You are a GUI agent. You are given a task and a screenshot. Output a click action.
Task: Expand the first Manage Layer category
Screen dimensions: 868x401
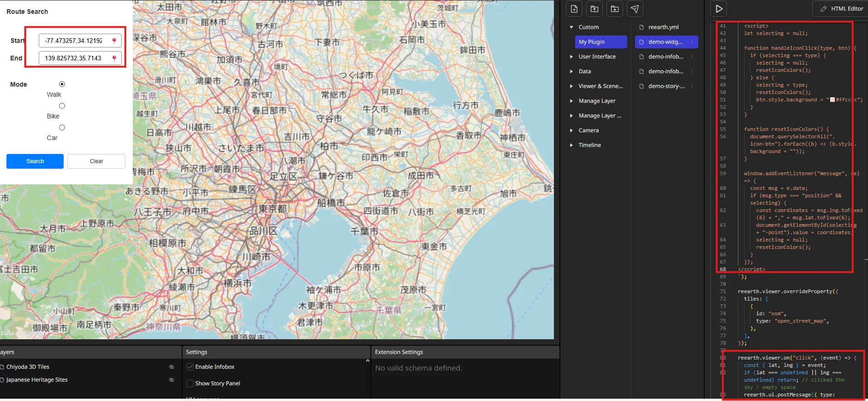[x=571, y=101]
